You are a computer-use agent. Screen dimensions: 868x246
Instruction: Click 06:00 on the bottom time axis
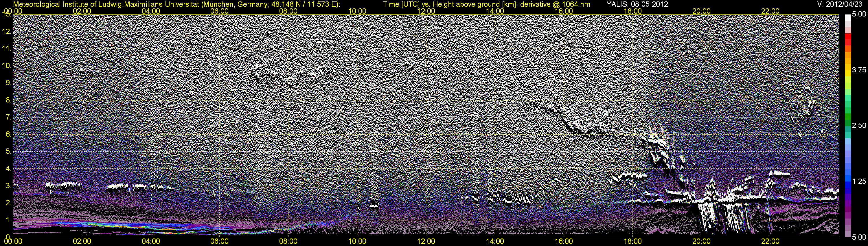pos(220,241)
